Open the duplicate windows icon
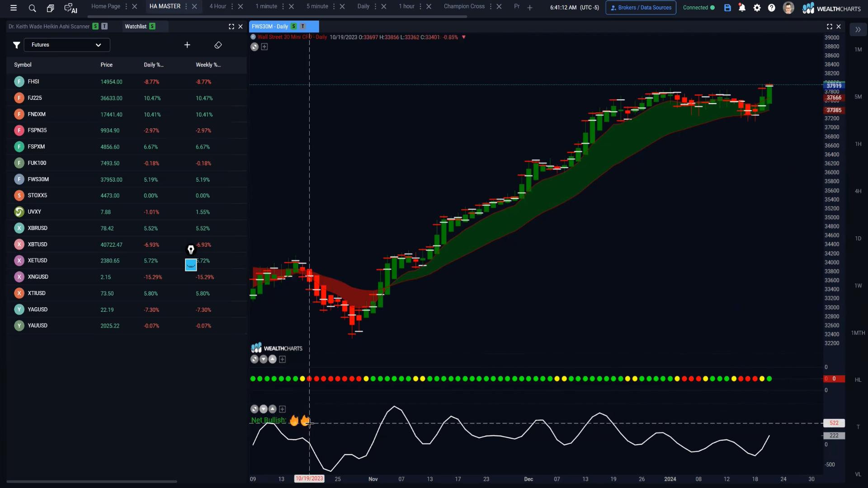The width and height of the screenshot is (868, 488). click(x=50, y=8)
